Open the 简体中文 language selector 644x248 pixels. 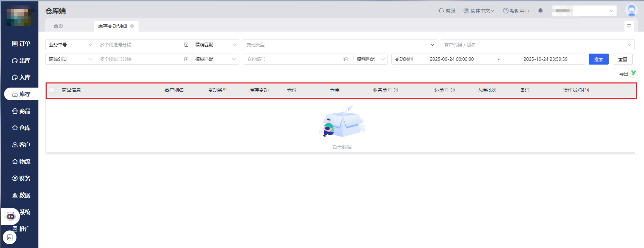click(479, 11)
